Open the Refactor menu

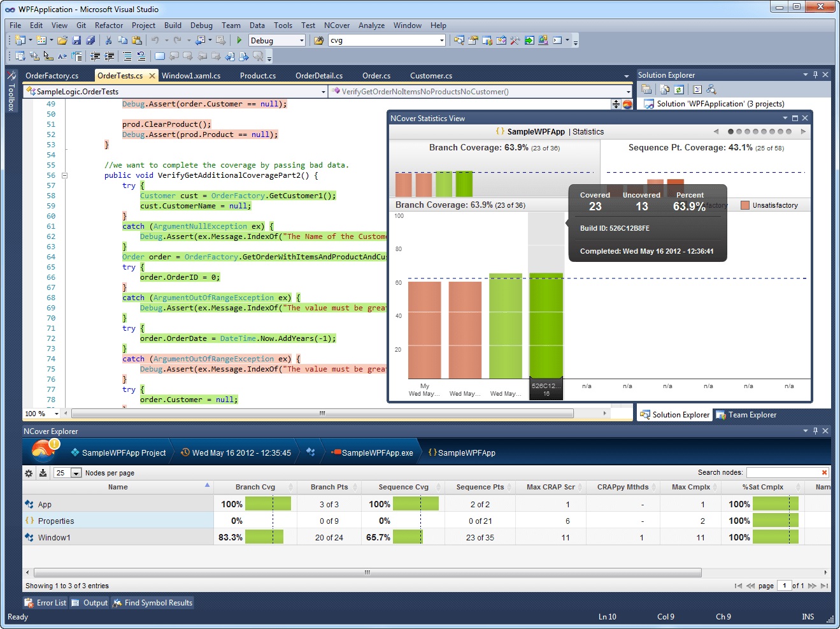(x=109, y=25)
